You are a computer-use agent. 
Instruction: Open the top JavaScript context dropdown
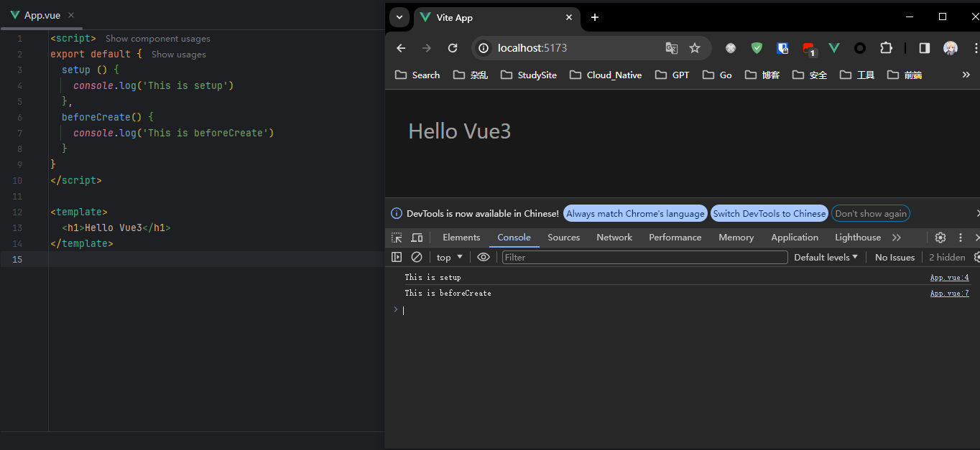tap(450, 257)
